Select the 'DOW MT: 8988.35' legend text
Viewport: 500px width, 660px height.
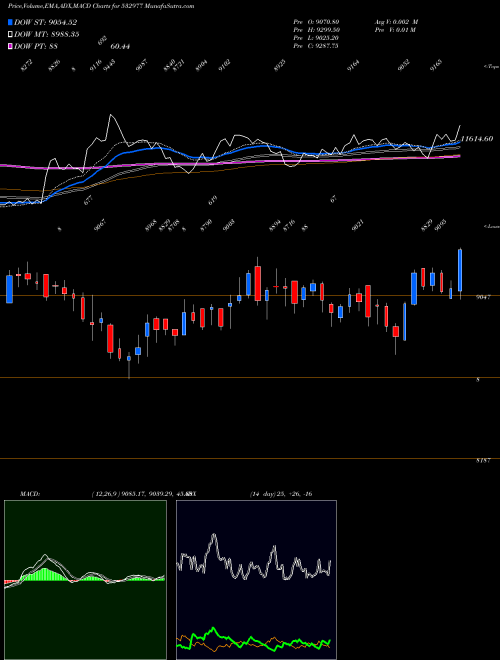pyautogui.click(x=47, y=35)
